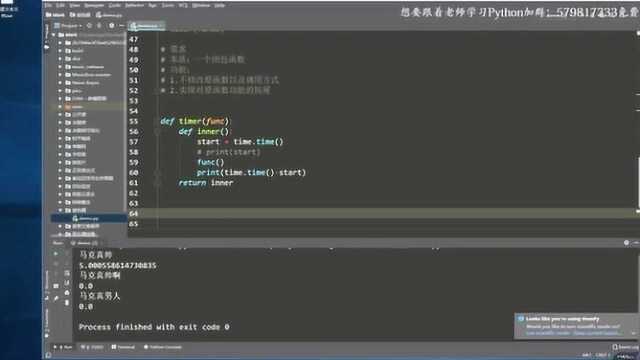Click the green rerun icon in Run panel
The height and width of the screenshot is (360, 640).
click(x=56, y=254)
